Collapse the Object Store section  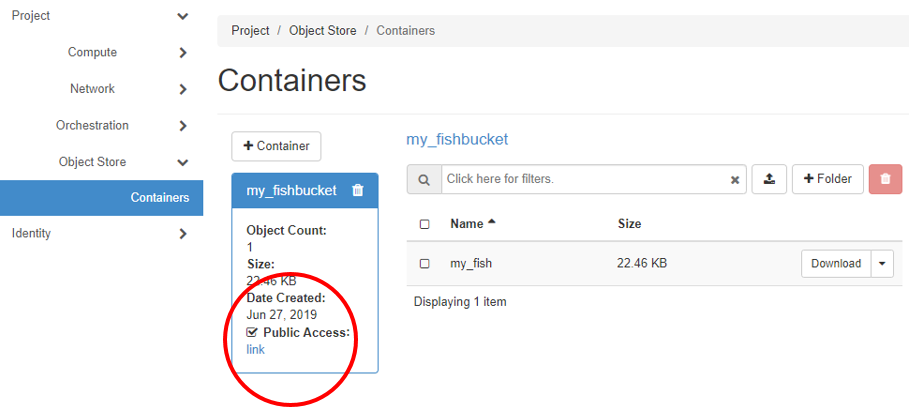tap(182, 162)
